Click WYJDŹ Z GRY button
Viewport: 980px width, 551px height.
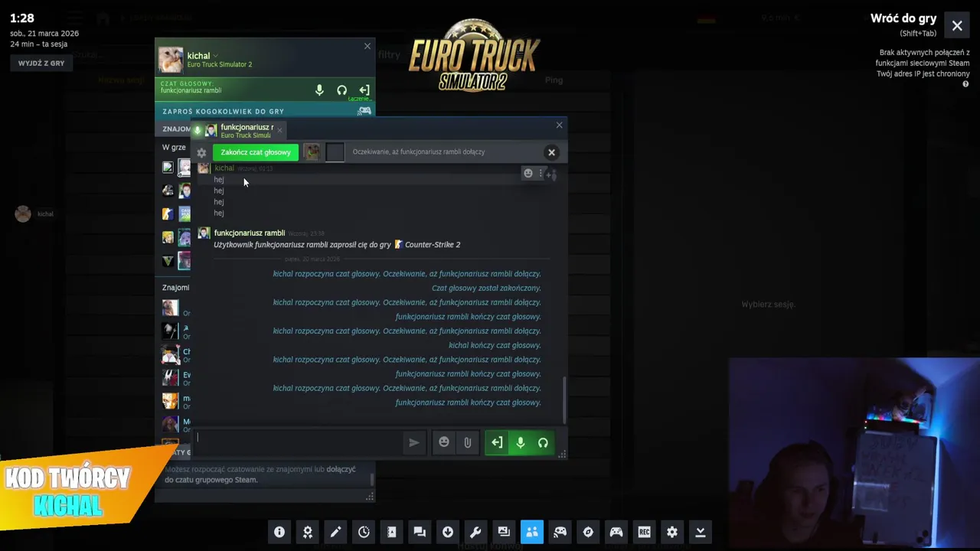(x=41, y=63)
